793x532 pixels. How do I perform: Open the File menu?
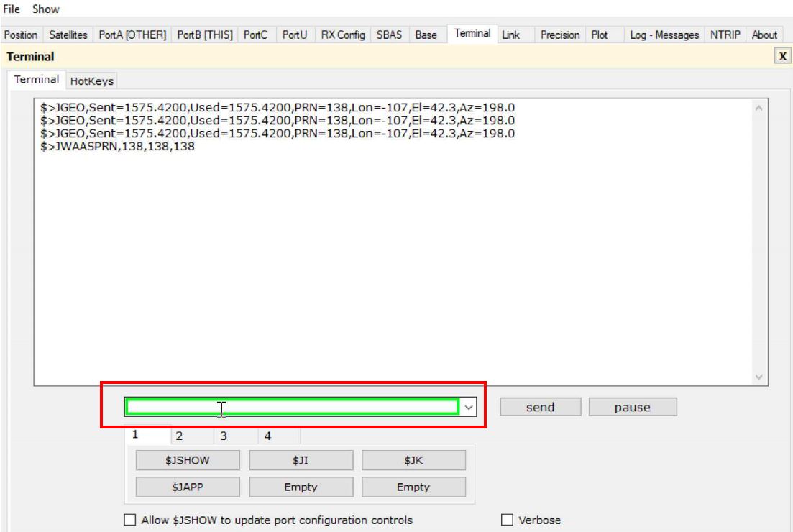[x=11, y=9]
